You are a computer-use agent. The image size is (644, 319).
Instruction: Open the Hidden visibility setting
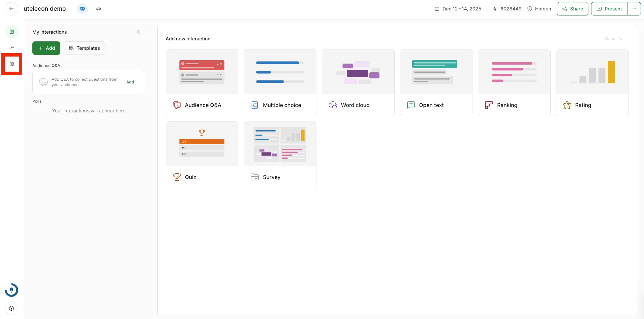[x=539, y=9]
